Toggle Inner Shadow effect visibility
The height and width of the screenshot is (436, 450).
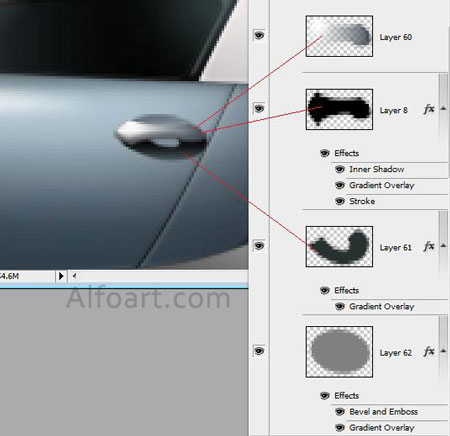click(340, 169)
